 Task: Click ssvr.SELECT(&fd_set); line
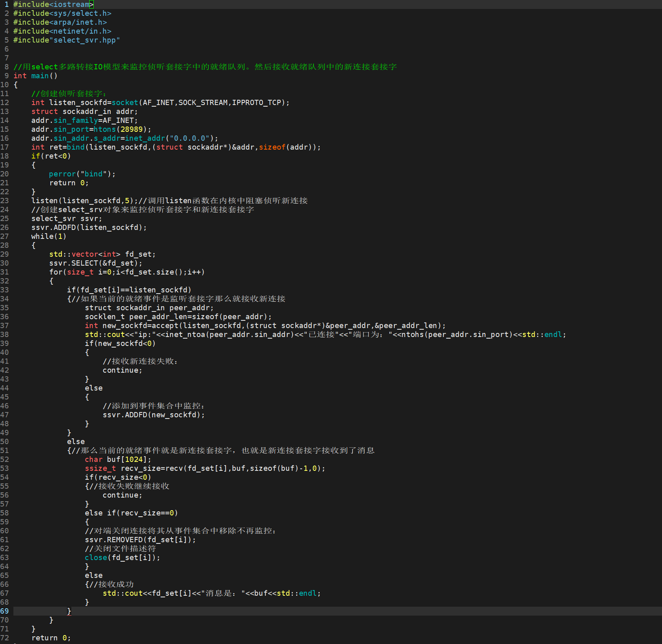pos(96,263)
